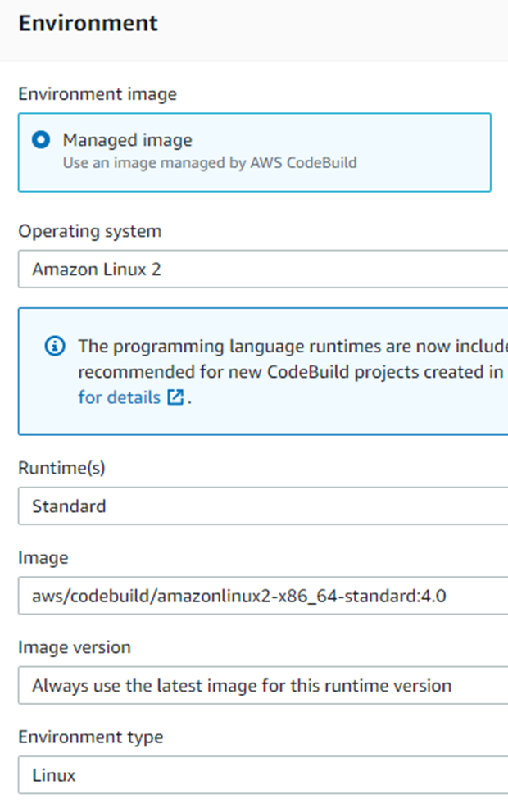Screen dimensions: 508x812
Task: Click the "Use an image managed by AWS CodeBuild" description
Action: (x=210, y=162)
